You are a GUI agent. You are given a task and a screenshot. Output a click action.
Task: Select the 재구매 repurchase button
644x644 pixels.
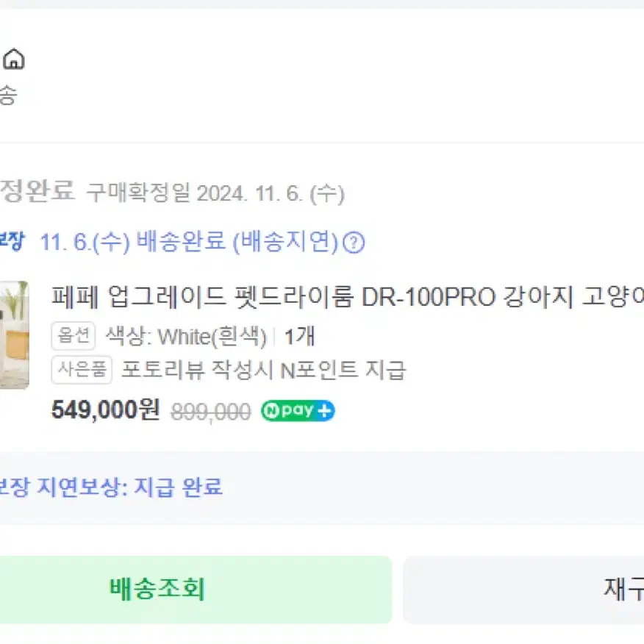(x=523, y=590)
